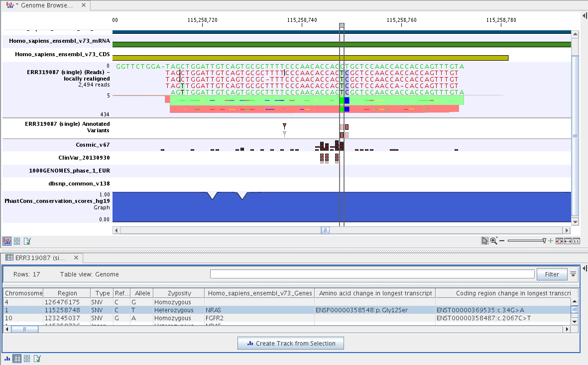
Task: Click inside the table filter text field
Action: (373, 274)
